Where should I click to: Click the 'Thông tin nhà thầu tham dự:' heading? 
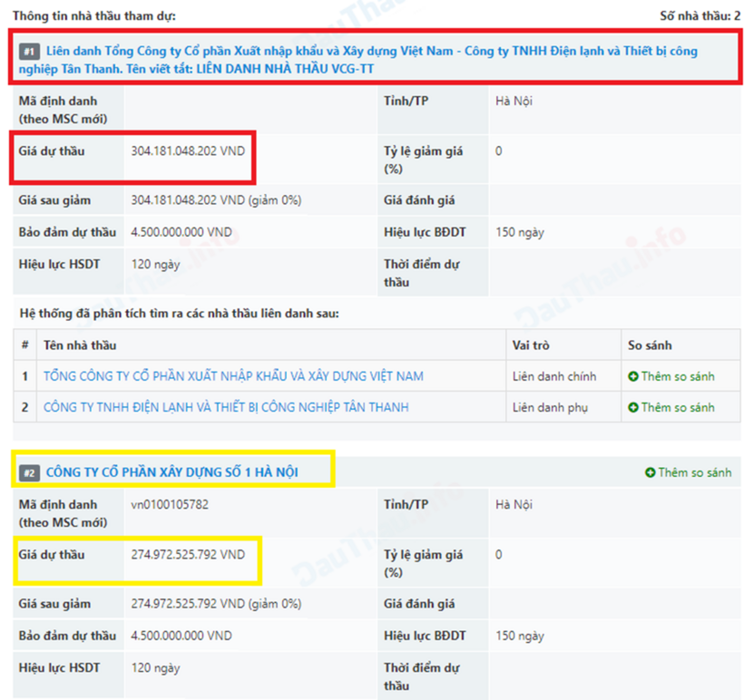click(x=94, y=15)
